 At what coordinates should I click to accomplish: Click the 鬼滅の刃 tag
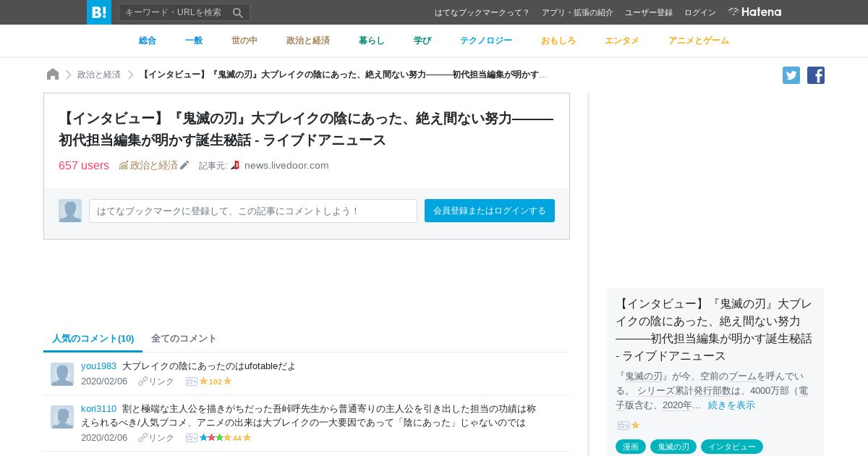(673, 447)
